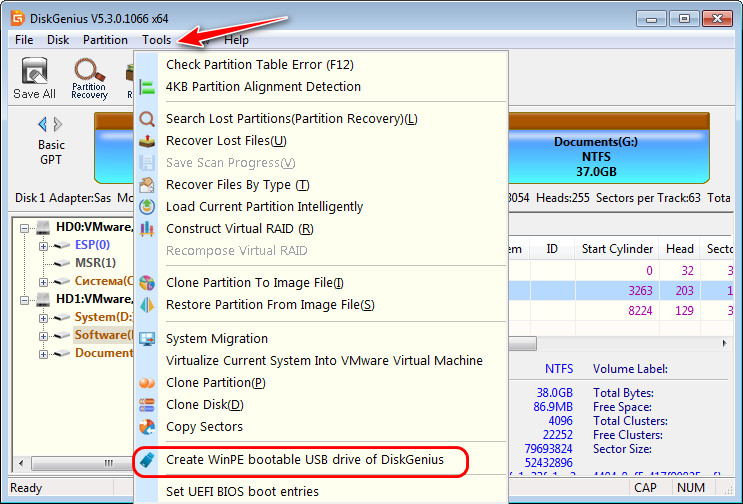This screenshot has width=743, height=504.
Task: Click the Search Lost Partitions magnifier icon
Action: [147, 119]
